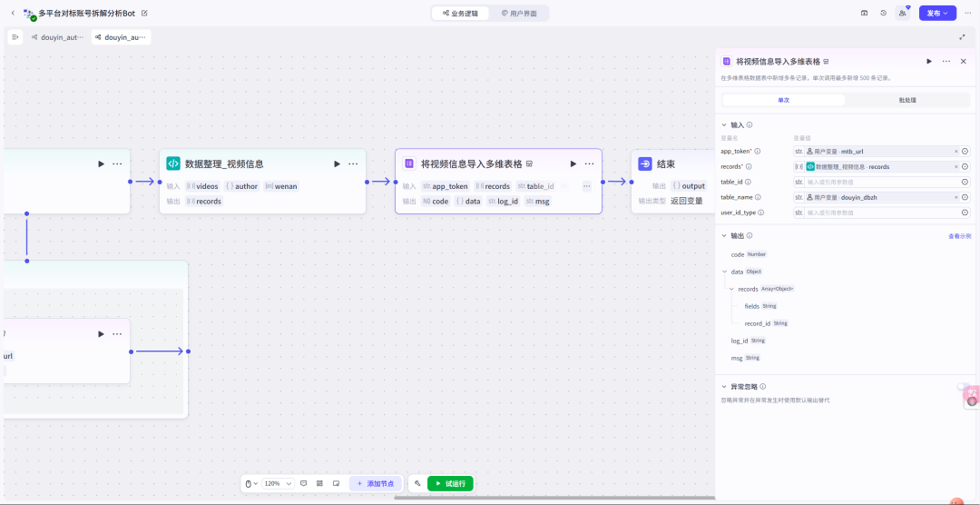This screenshot has height=505, width=980.
Task: Open side panel more options ellipsis
Action: click(946, 62)
